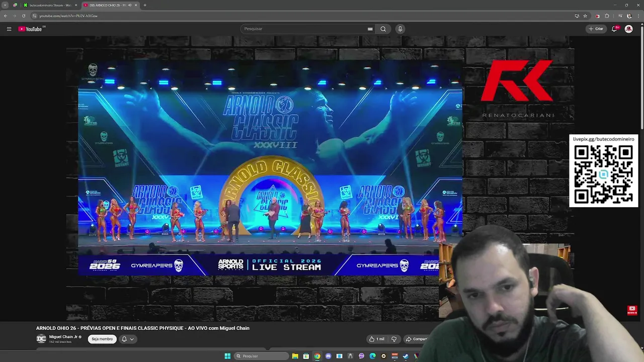Open File Explorer from the taskbar
The width and height of the screenshot is (644, 362).
point(295,356)
